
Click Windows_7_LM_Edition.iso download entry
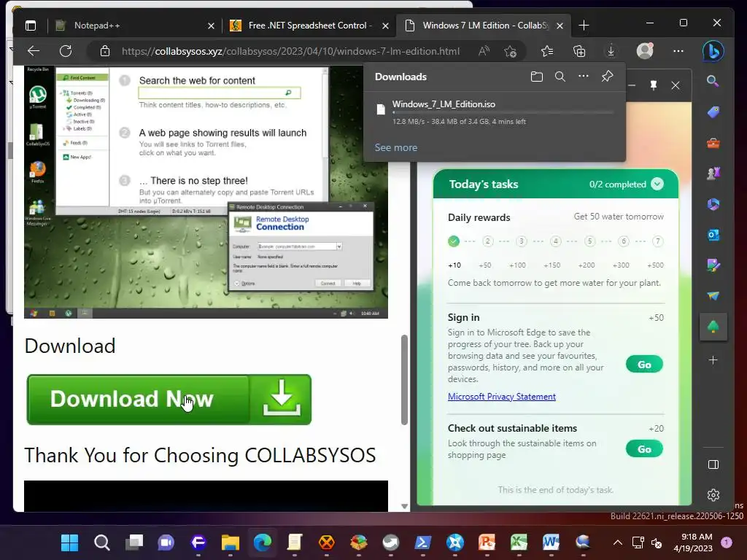point(495,112)
